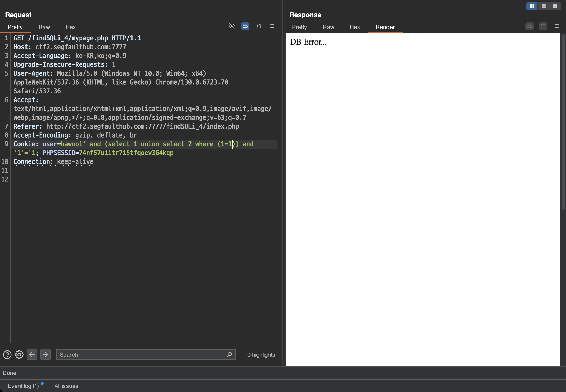
Task: Toggle show newline \n icon in Request panel
Action: pyautogui.click(x=259, y=26)
